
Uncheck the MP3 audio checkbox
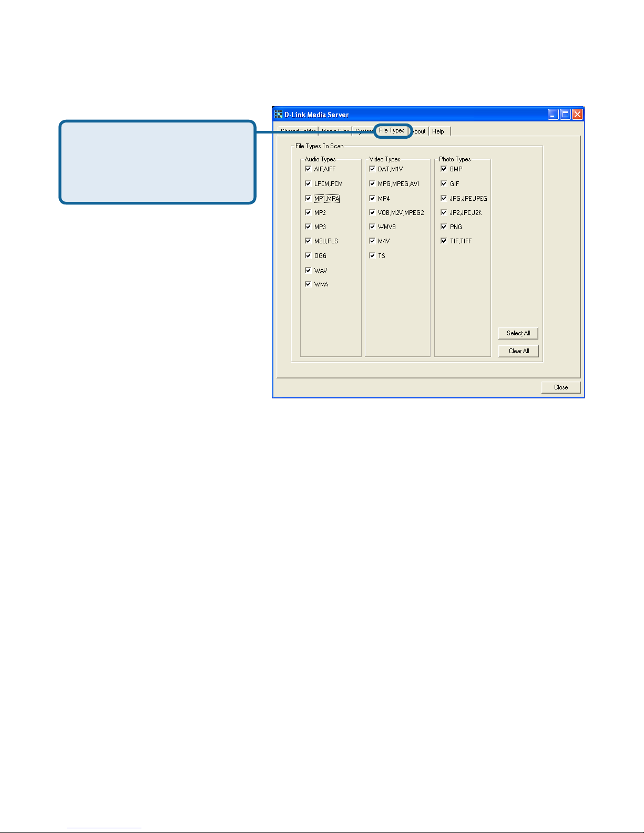coord(308,227)
